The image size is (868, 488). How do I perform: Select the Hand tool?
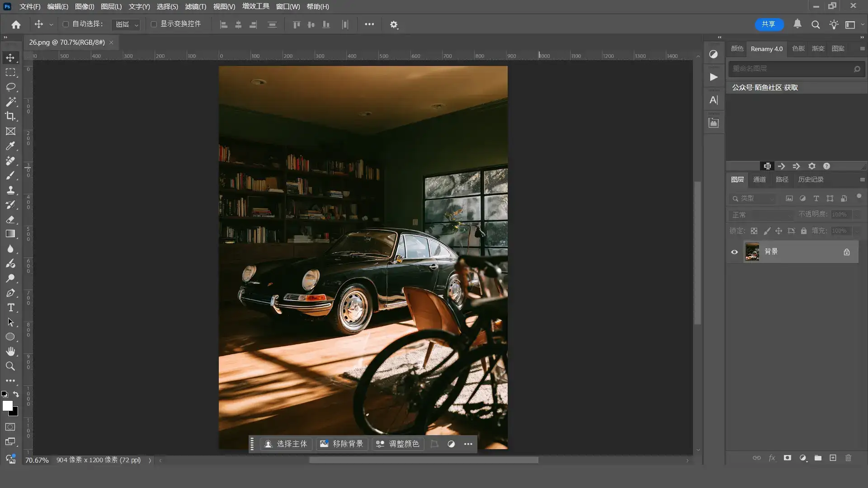pos(10,352)
